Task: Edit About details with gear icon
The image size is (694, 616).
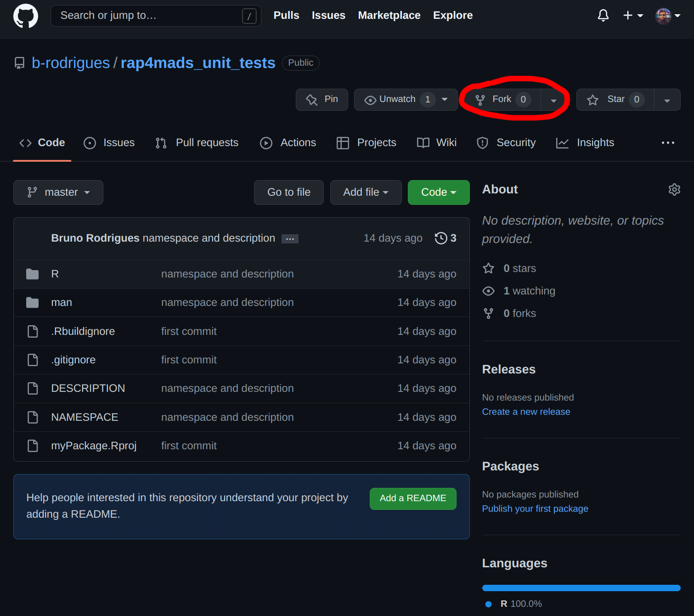Action: [674, 190]
